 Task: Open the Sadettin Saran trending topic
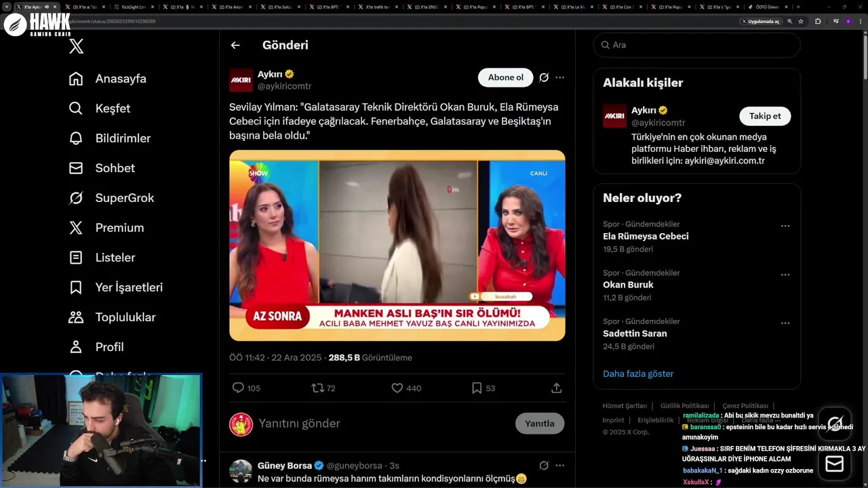(635, 333)
